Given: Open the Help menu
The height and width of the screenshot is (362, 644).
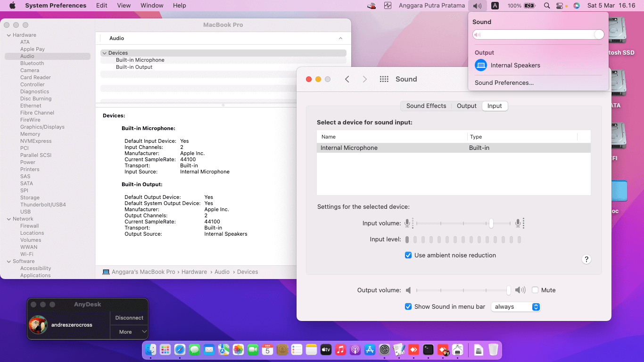Looking at the screenshot, I should [x=180, y=6].
